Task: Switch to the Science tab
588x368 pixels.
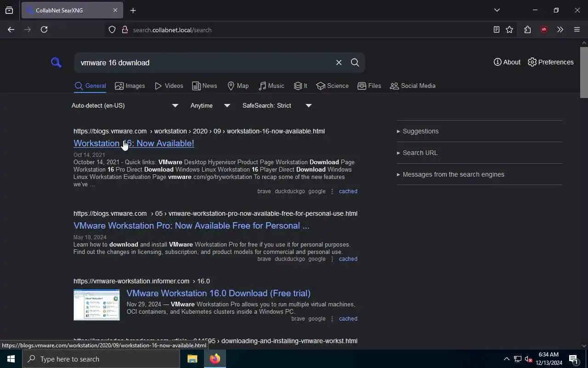Action: tap(332, 86)
